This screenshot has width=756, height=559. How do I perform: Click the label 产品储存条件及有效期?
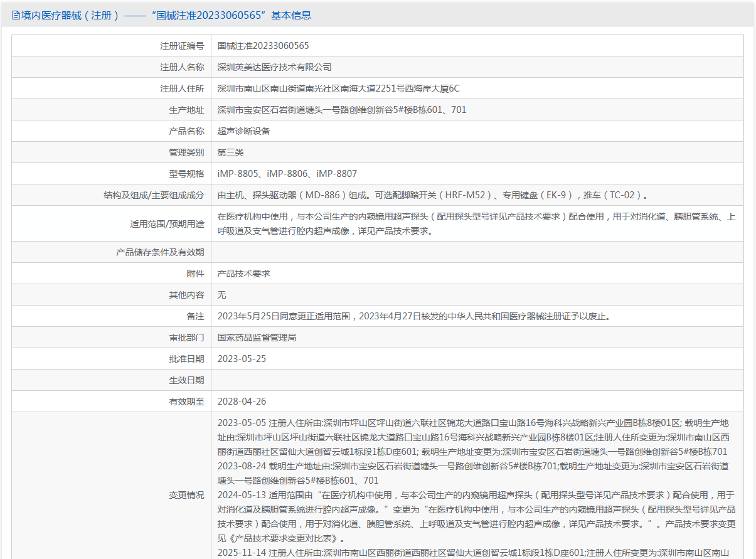click(x=160, y=252)
